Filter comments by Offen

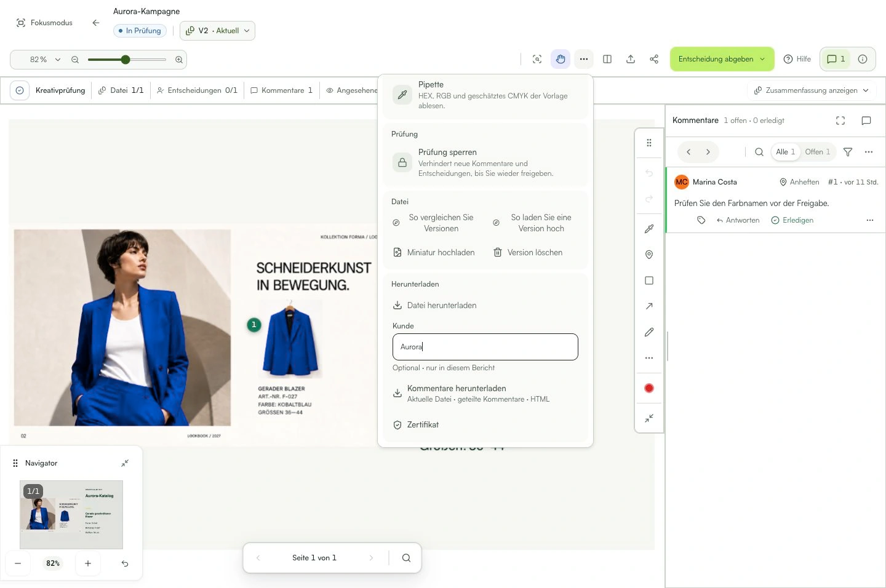(817, 152)
